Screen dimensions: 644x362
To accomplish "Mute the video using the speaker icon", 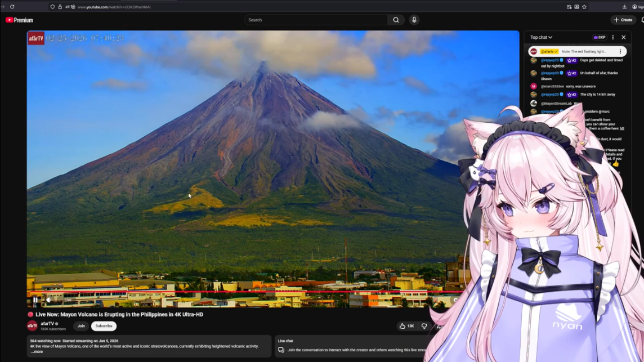I will pyautogui.click(x=49, y=300).
